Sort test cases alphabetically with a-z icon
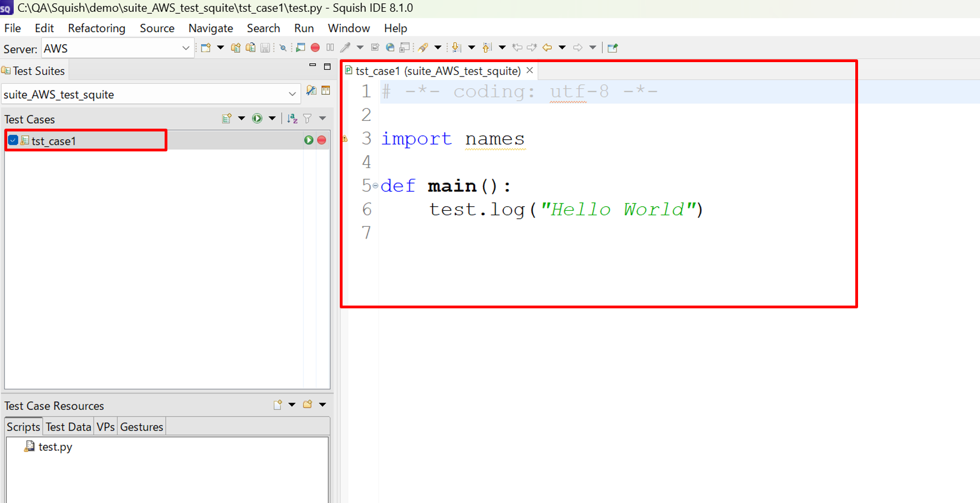 [292, 118]
